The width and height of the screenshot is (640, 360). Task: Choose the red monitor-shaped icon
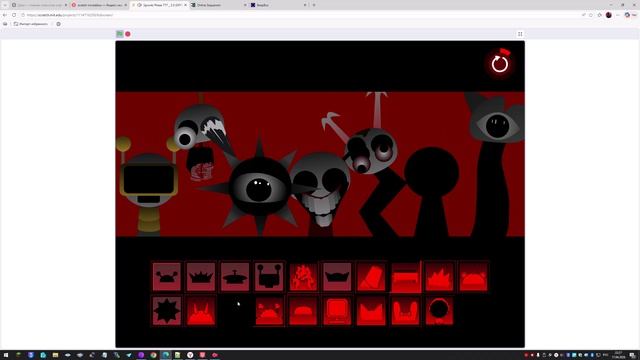(337, 311)
